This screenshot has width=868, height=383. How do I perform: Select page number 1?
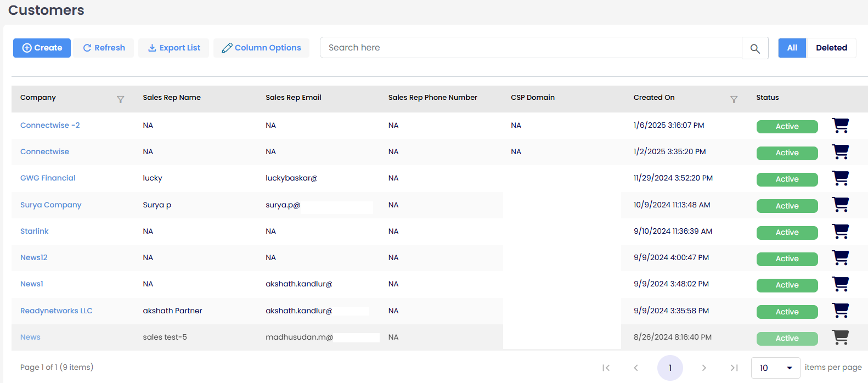coord(670,368)
